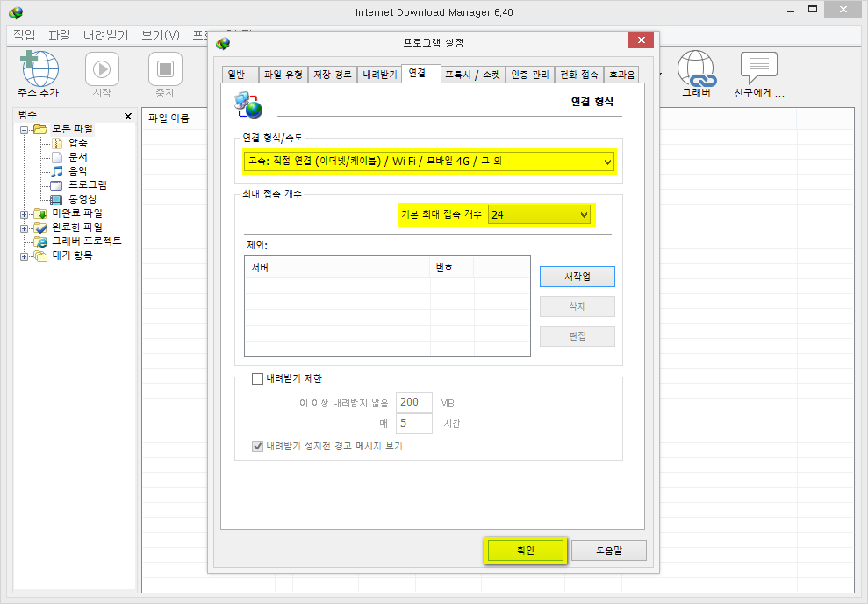Click the 200 MB download limit field
Viewport: 868px width, 604px height.
point(414,402)
